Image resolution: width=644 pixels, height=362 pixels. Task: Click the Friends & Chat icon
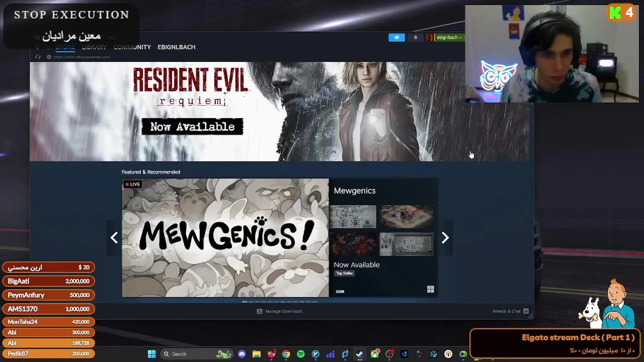click(526, 311)
